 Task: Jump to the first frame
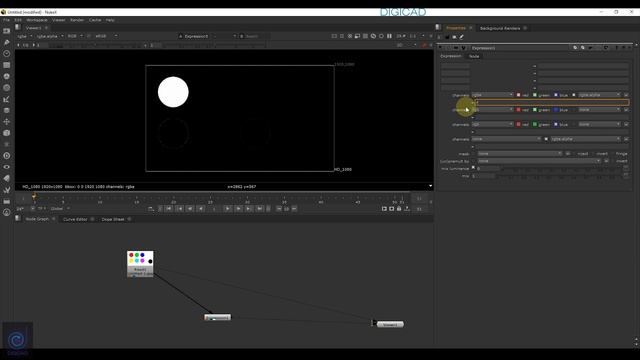[169, 209]
